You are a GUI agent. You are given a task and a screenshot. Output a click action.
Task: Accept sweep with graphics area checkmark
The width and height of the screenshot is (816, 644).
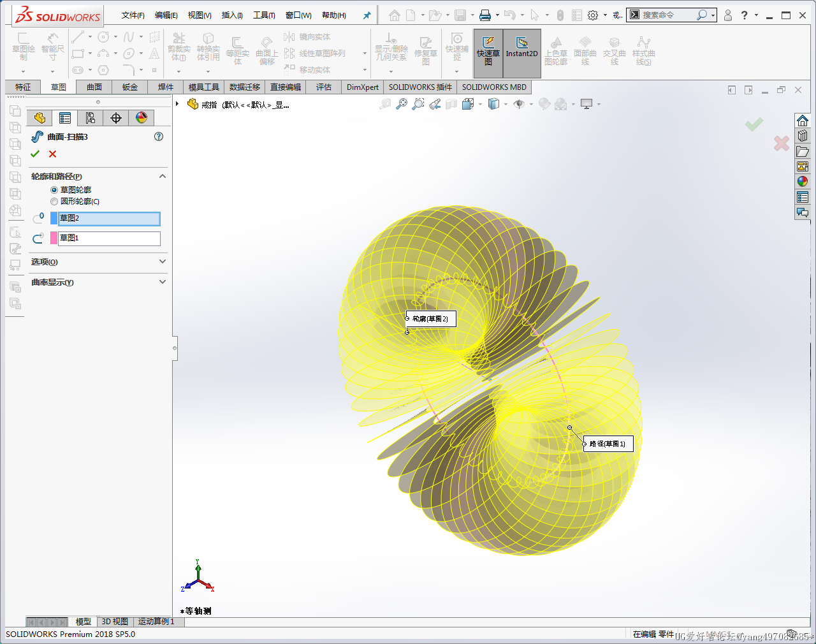tap(754, 124)
